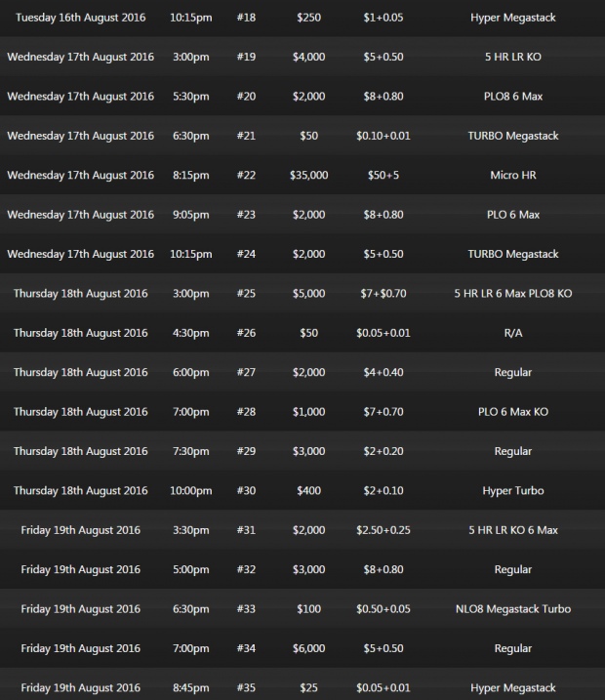Click the 5 HR LR 6 Max PLO8 KO event
The width and height of the screenshot is (605, 700).
pos(512,293)
